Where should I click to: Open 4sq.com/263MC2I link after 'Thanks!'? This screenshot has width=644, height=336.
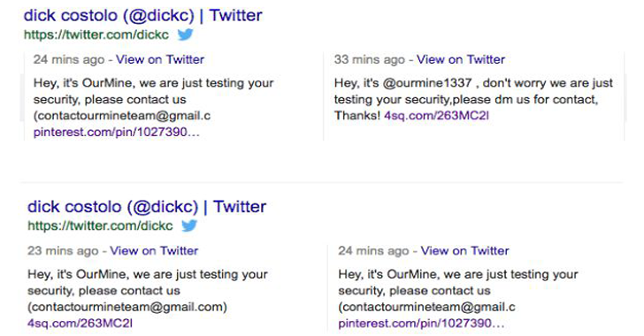click(x=437, y=116)
